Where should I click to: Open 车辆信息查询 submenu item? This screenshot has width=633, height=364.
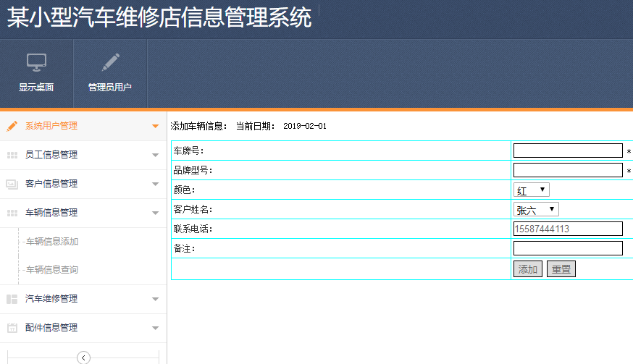tap(51, 270)
